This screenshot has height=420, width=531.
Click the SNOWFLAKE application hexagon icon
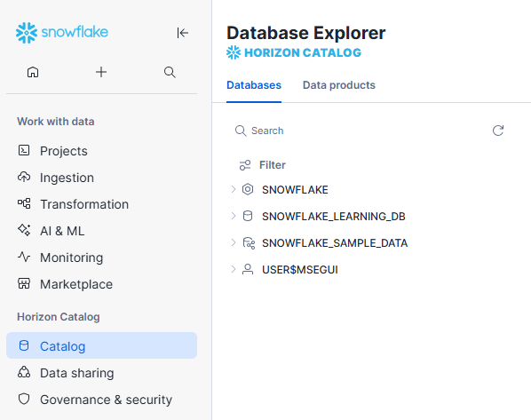248,189
